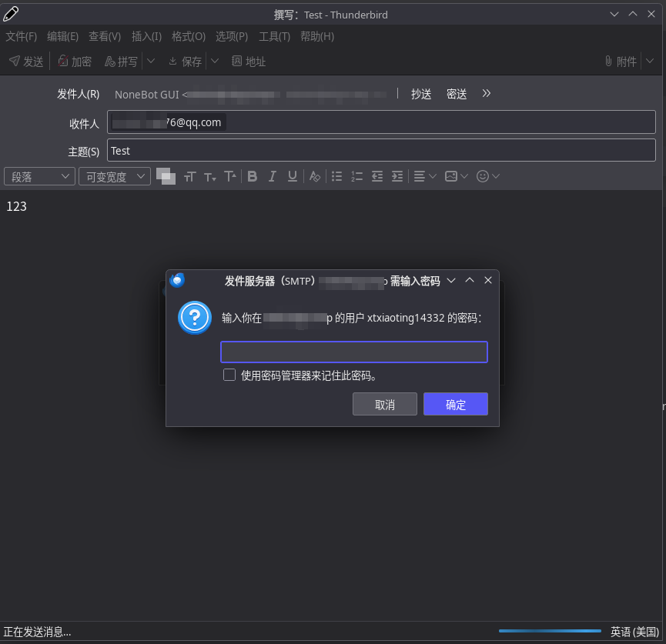Insert a numbered list
Screen dimensions: 666x644
tap(356, 176)
